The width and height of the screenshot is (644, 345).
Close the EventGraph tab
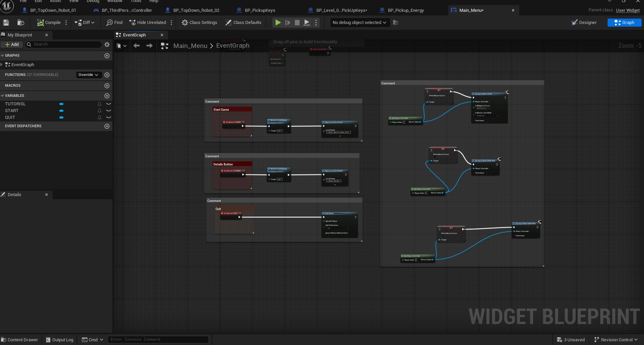point(162,35)
